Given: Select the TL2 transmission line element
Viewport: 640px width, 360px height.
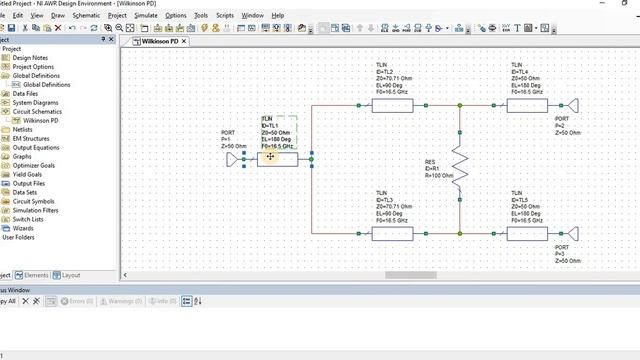Looking at the screenshot, I should click(x=392, y=106).
